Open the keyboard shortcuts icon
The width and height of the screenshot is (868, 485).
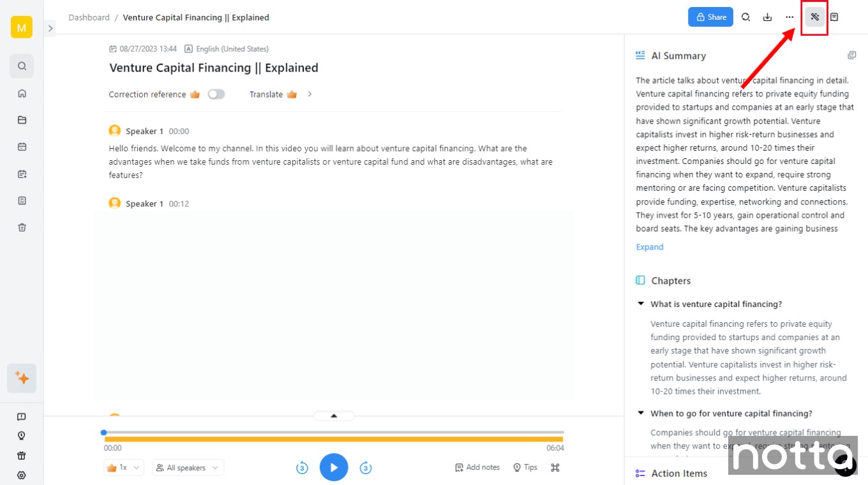pyautogui.click(x=555, y=467)
